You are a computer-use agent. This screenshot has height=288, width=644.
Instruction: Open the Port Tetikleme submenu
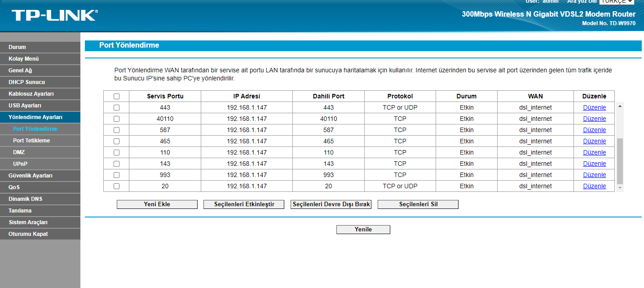click(x=40, y=141)
